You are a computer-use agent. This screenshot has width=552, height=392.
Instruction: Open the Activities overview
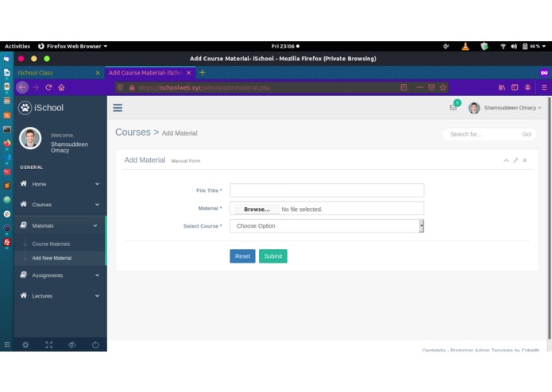(x=17, y=46)
